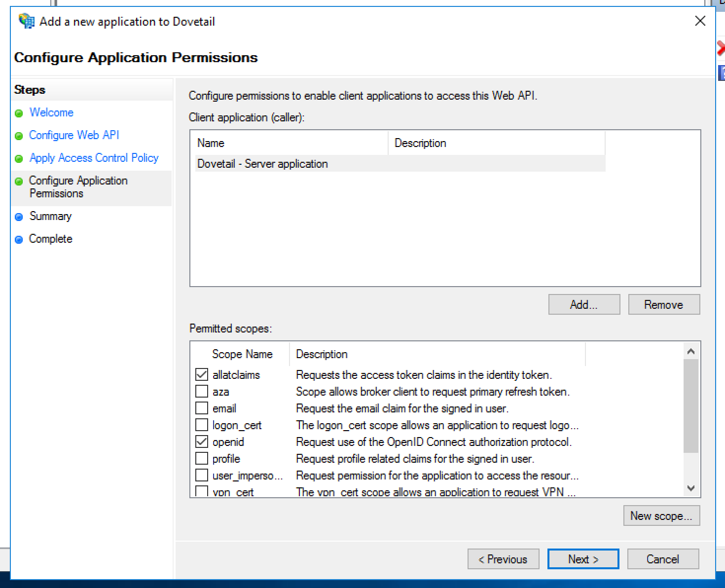Screen dimensions: 725x588
Task: Check the email scope checkbox
Action: 202,408
